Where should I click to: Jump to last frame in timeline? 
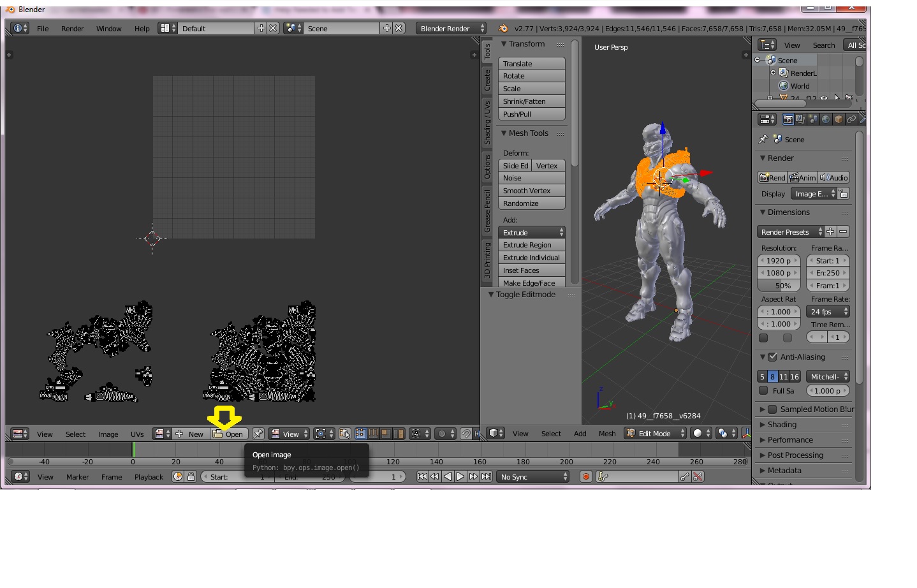pos(486,476)
